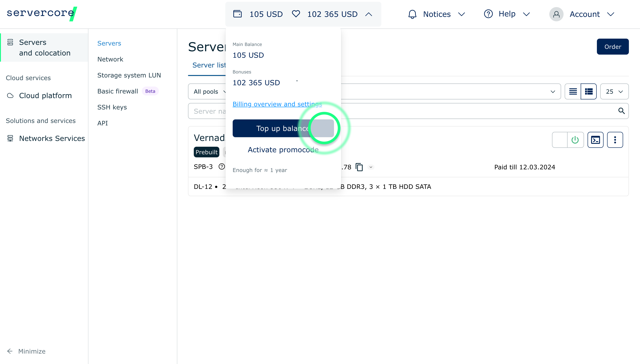Click the servercore logo
This screenshot has width=640, height=364.
(41, 14)
